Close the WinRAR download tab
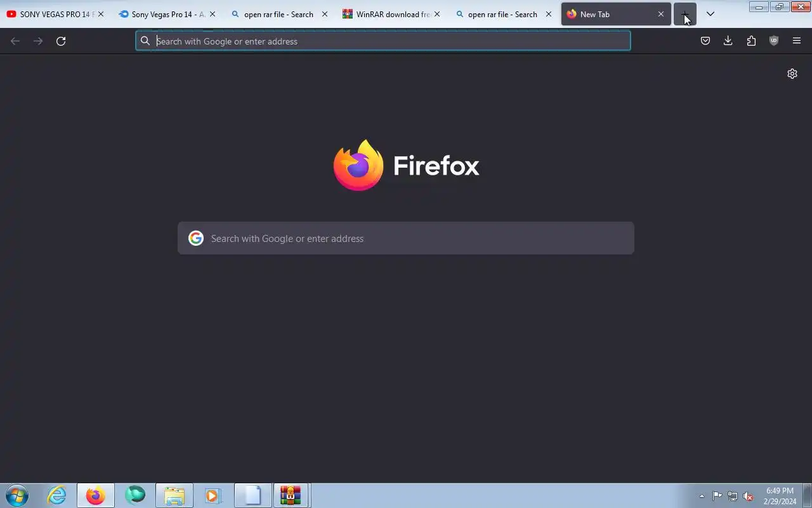Screen dimensions: 812x508 tap(437, 14)
